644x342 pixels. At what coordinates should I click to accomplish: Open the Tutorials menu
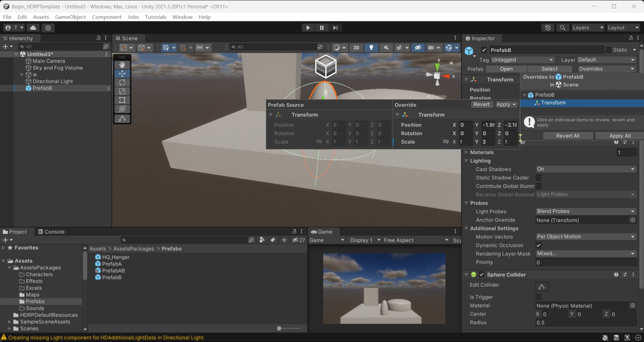(x=156, y=17)
